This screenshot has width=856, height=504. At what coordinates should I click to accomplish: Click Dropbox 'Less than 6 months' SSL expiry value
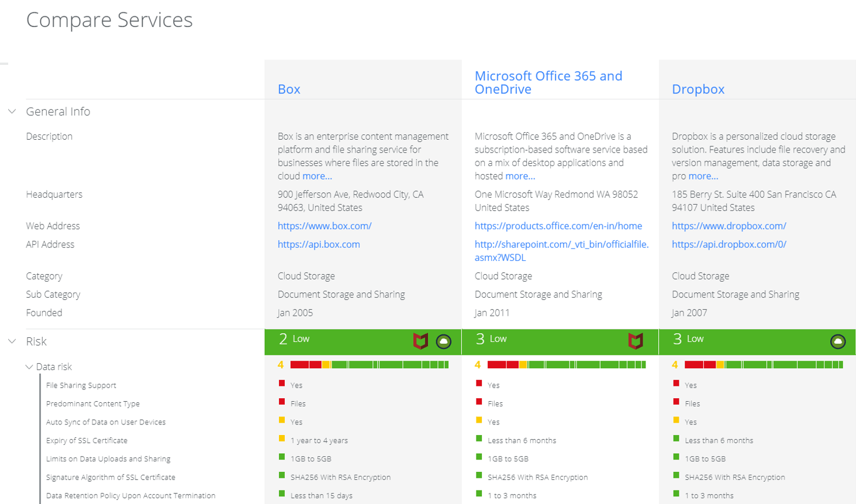point(719,440)
